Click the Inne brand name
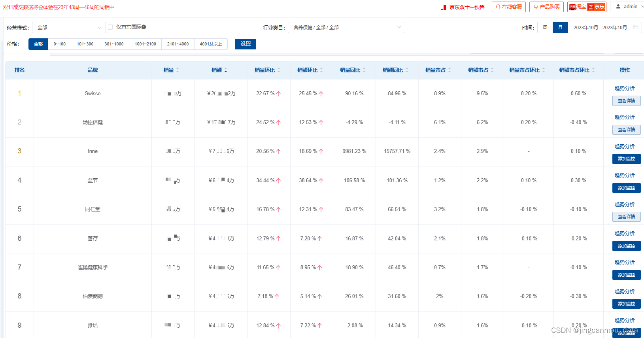The image size is (644, 338). coord(93,151)
